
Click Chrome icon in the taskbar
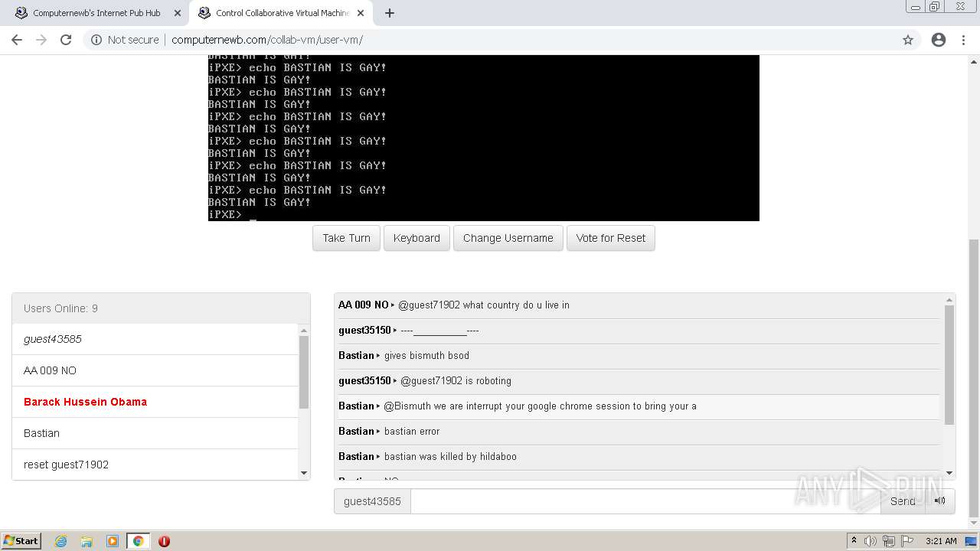[x=138, y=541]
